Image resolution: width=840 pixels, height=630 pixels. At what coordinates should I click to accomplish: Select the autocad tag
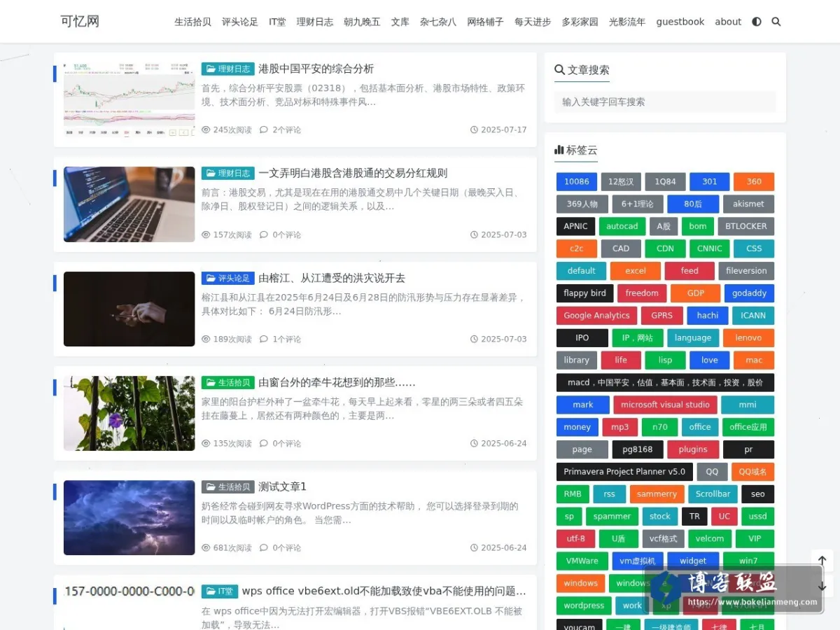[x=622, y=226]
